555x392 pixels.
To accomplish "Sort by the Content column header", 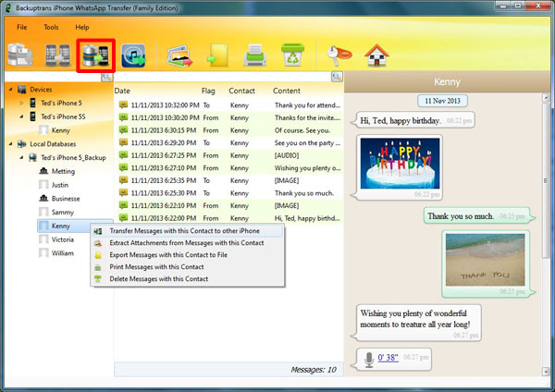I will (287, 91).
